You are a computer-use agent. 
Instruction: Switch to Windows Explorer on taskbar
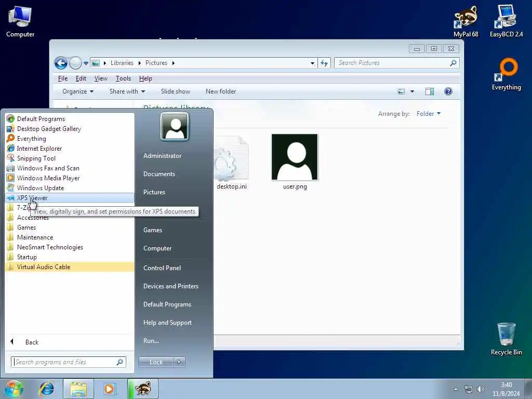(x=78, y=389)
